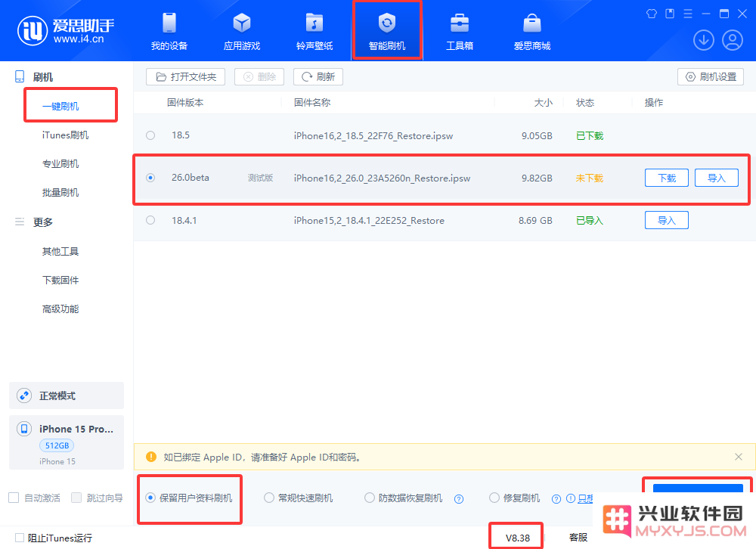This screenshot has height=549, width=756.
Task: Click the 大小 column header
Action: (x=543, y=103)
